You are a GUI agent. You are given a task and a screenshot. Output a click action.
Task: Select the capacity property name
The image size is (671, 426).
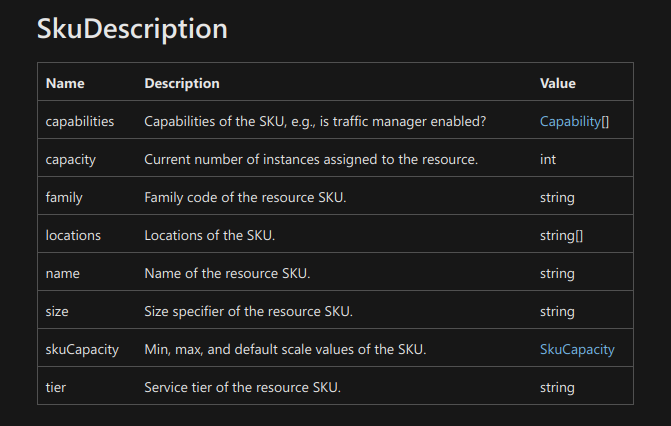coord(71,160)
